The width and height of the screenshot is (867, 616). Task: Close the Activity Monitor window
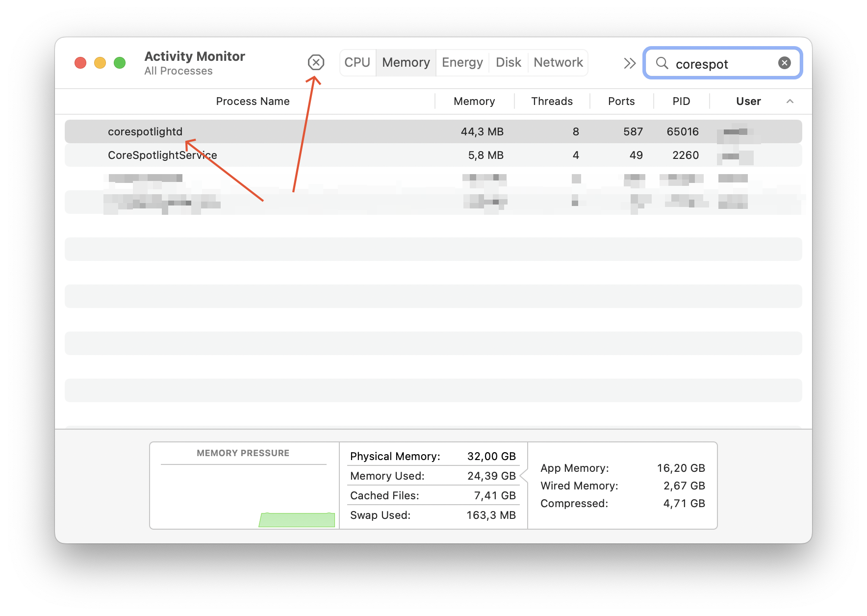click(80, 63)
